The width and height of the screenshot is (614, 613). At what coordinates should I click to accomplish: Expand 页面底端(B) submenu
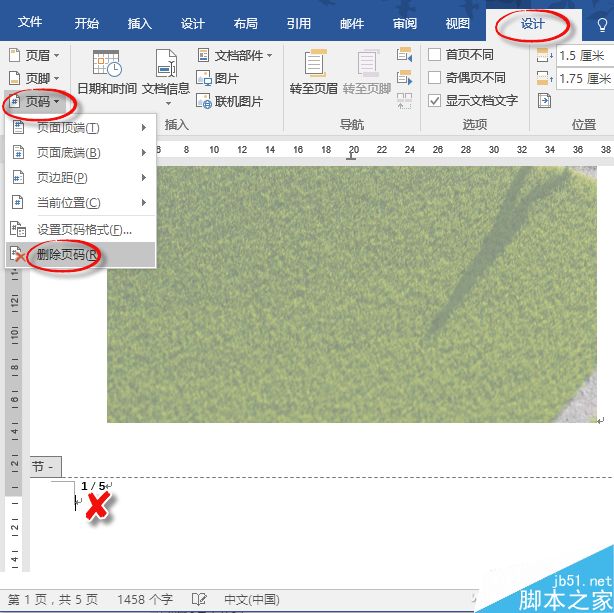point(81,152)
